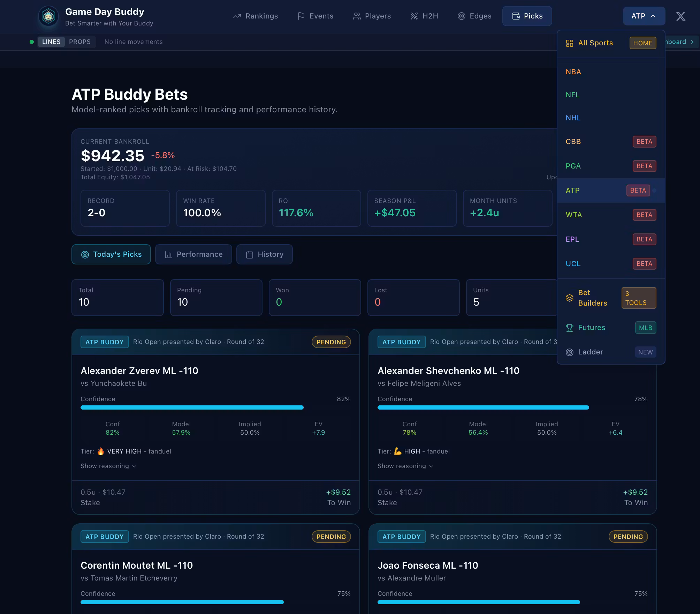Click the Bet Builders layers icon
The width and height of the screenshot is (700, 614).
click(569, 298)
